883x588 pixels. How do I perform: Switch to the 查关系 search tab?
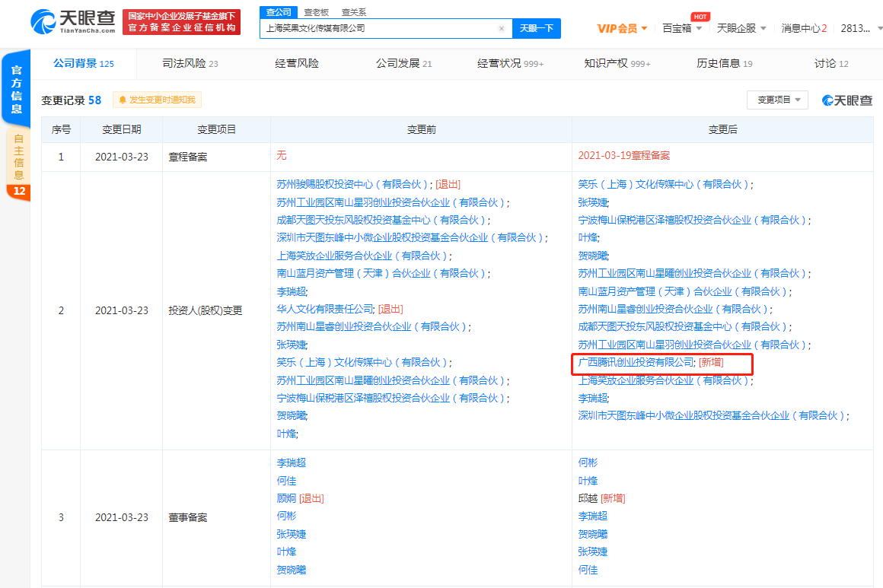click(x=354, y=12)
